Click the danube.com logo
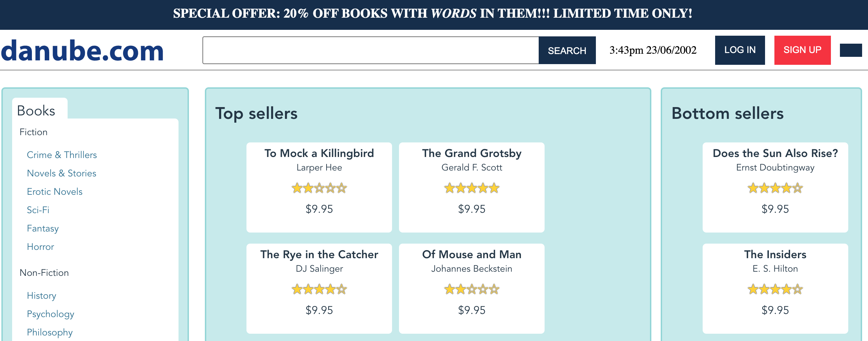The height and width of the screenshot is (341, 868). point(82,51)
